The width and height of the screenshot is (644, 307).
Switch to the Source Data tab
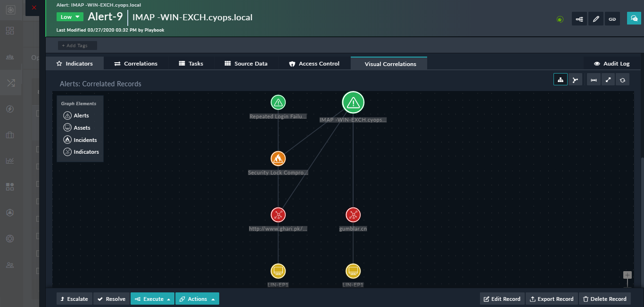tap(247, 63)
